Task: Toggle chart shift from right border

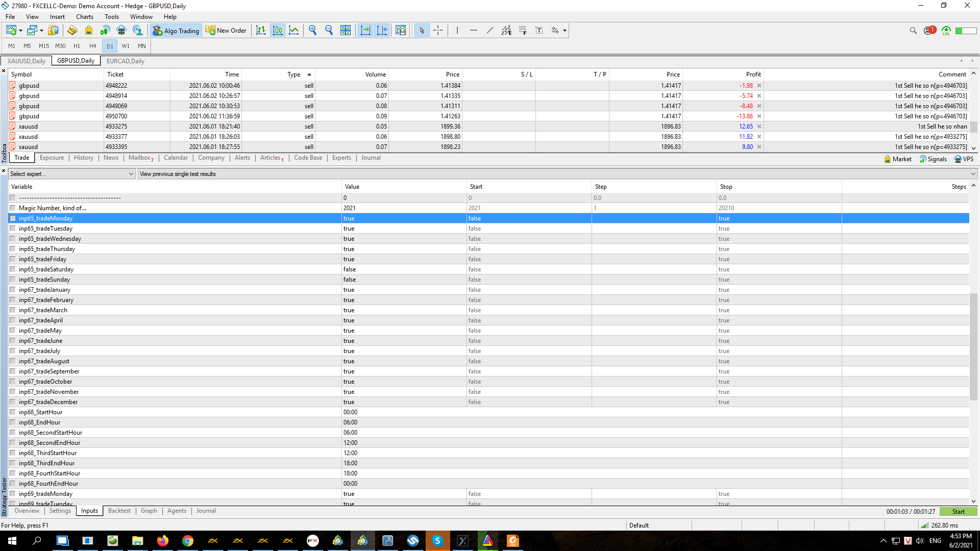Action: tap(382, 31)
